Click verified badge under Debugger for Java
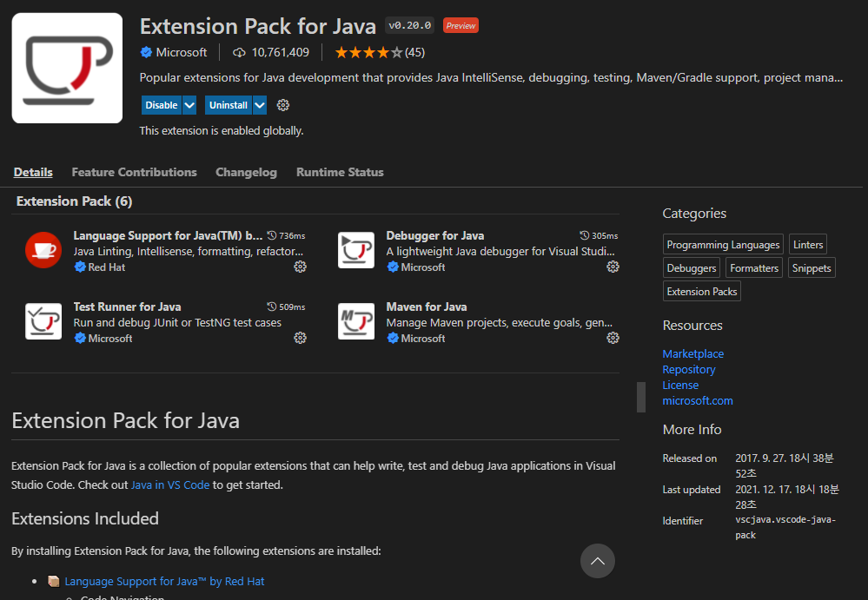The image size is (868, 600). [x=393, y=267]
